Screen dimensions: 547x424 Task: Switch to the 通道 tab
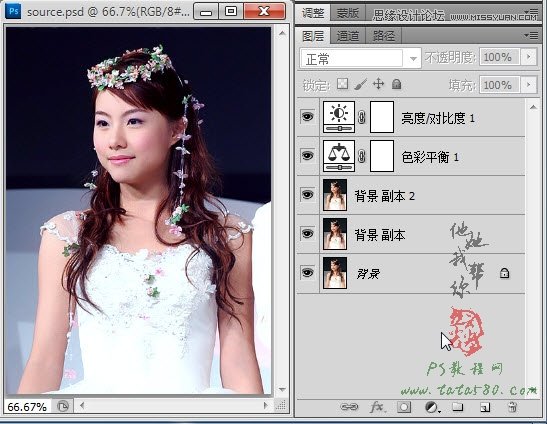[x=347, y=36]
